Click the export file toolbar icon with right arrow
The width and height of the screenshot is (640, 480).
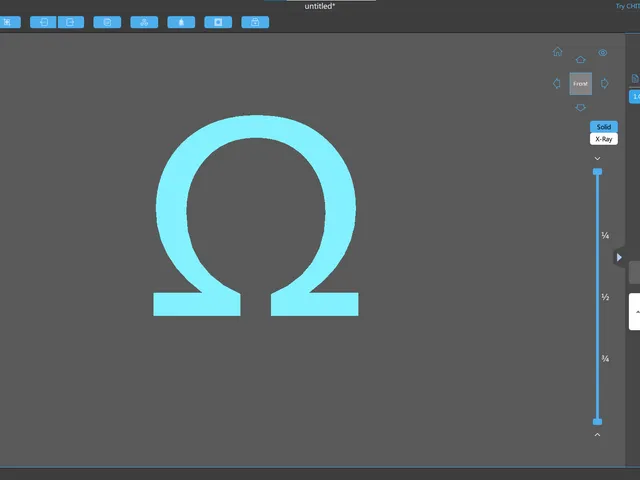point(71,22)
